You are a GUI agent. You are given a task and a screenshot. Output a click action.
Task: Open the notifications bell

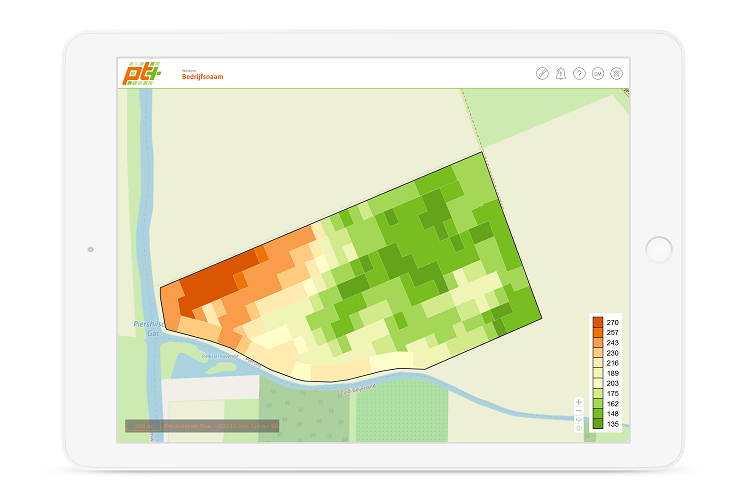pos(560,74)
